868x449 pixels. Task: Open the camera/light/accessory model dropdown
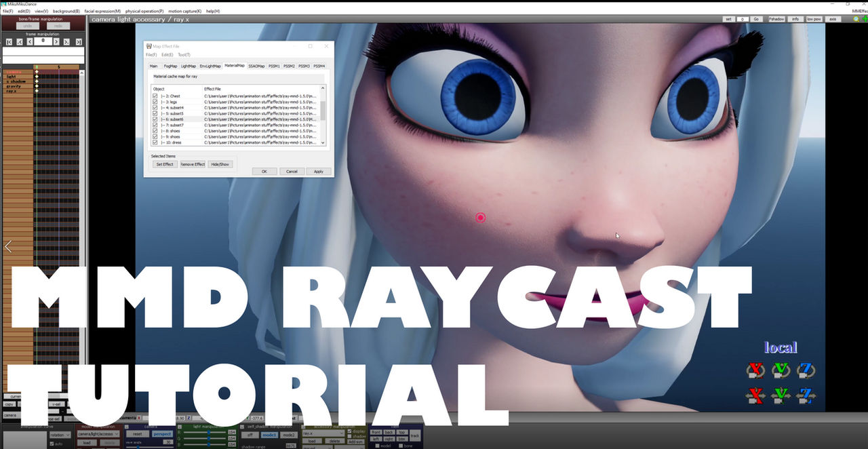(98, 434)
